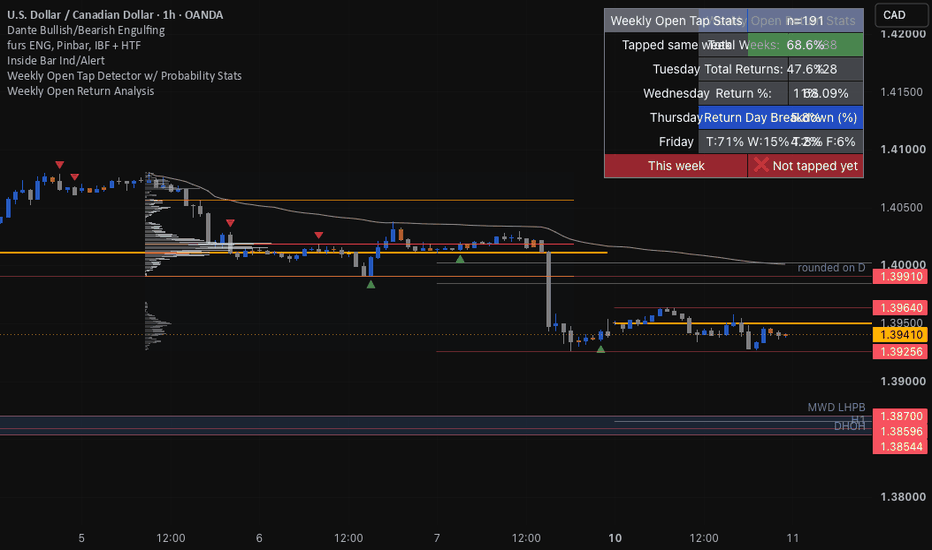Click the 1.38596 red price label

coord(901,432)
